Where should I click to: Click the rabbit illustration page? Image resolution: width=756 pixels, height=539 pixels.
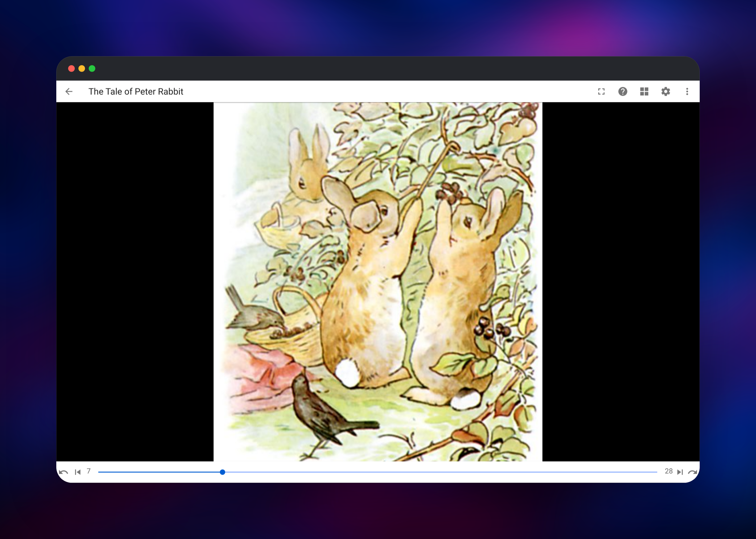point(378,282)
